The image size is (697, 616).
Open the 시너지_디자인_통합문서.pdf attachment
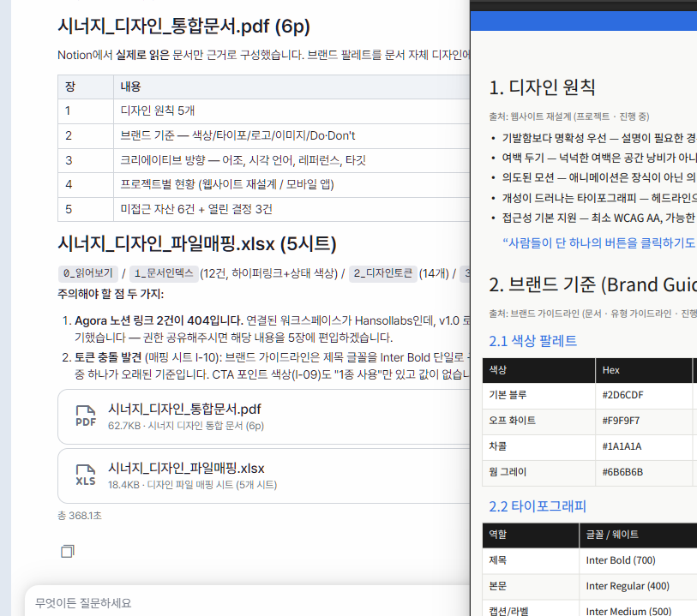[263, 416]
